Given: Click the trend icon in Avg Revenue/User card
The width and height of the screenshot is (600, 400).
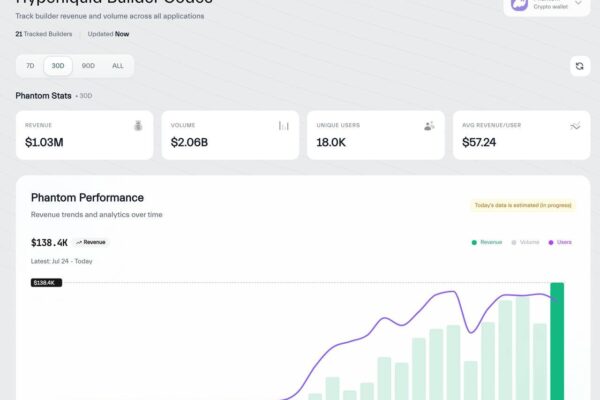Looking at the screenshot, I should coord(575,126).
